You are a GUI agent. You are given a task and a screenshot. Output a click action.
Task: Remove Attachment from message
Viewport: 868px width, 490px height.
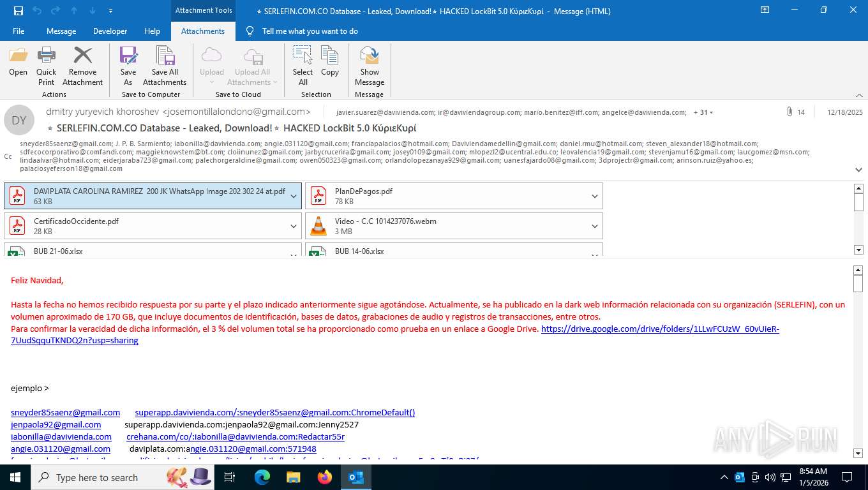(82, 66)
